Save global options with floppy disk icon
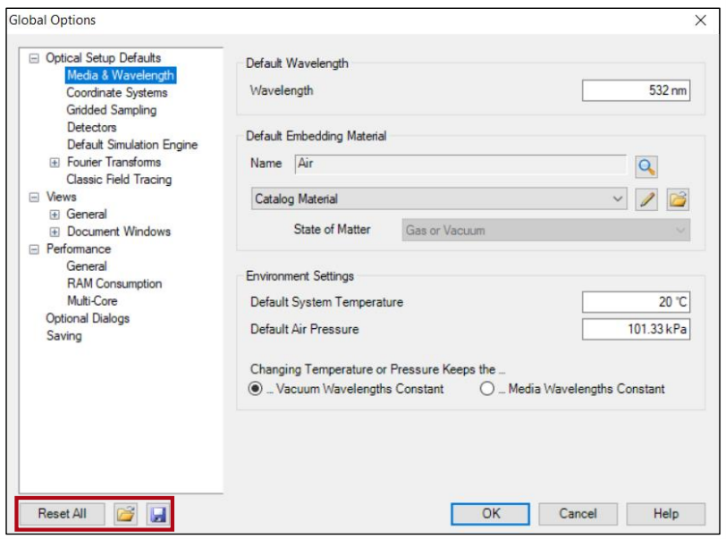 [158, 514]
